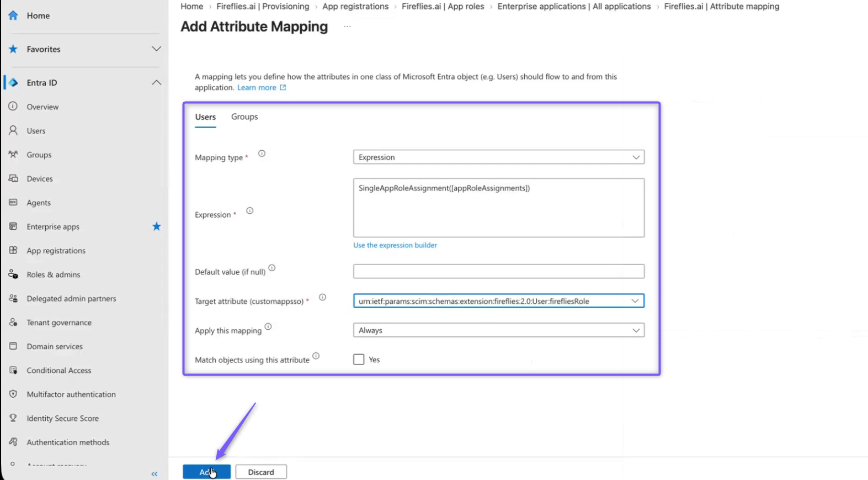This screenshot has height=480, width=868.
Task: Click the Discard button
Action: tap(261, 472)
